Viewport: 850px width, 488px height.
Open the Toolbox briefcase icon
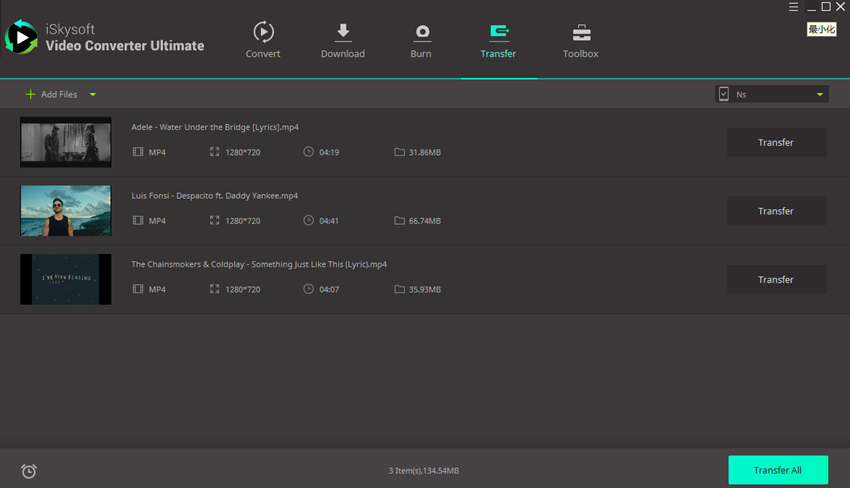pyautogui.click(x=580, y=32)
